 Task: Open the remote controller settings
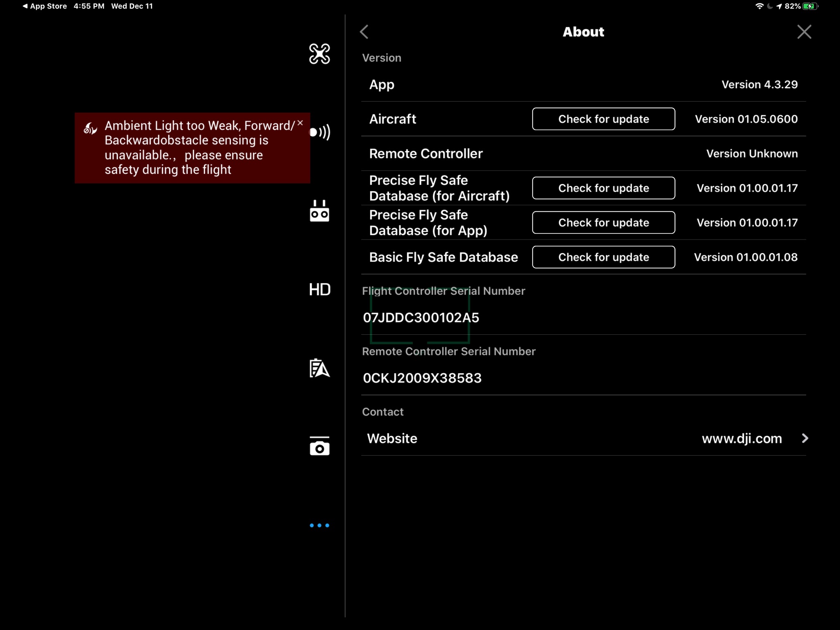click(x=319, y=211)
